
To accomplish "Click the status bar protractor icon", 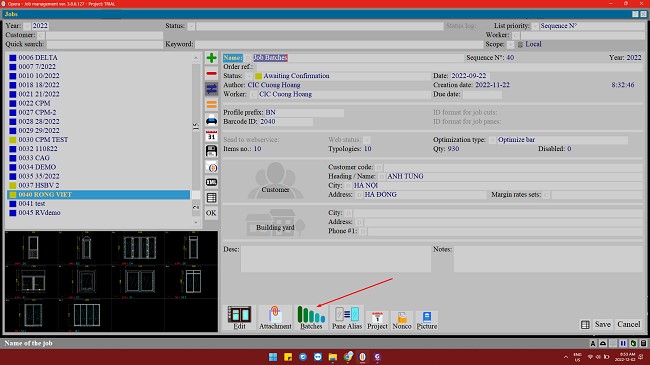I will click(603, 343).
